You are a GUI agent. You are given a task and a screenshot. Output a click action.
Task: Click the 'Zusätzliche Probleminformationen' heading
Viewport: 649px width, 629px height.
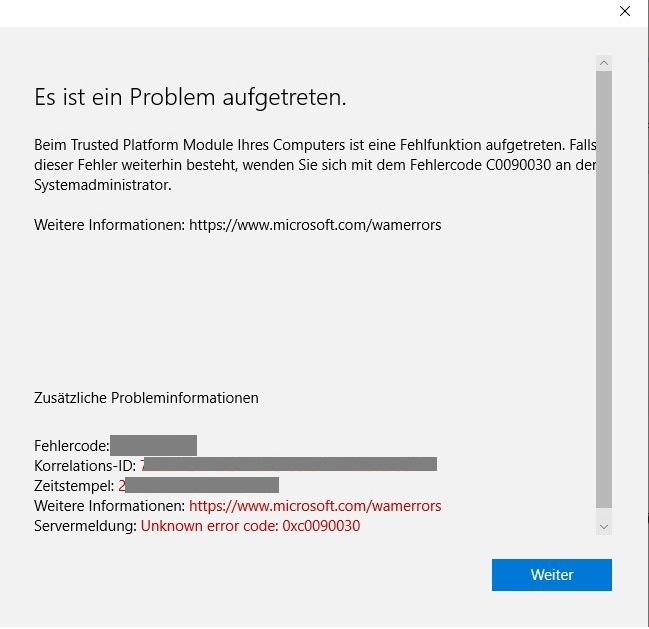pos(146,398)
